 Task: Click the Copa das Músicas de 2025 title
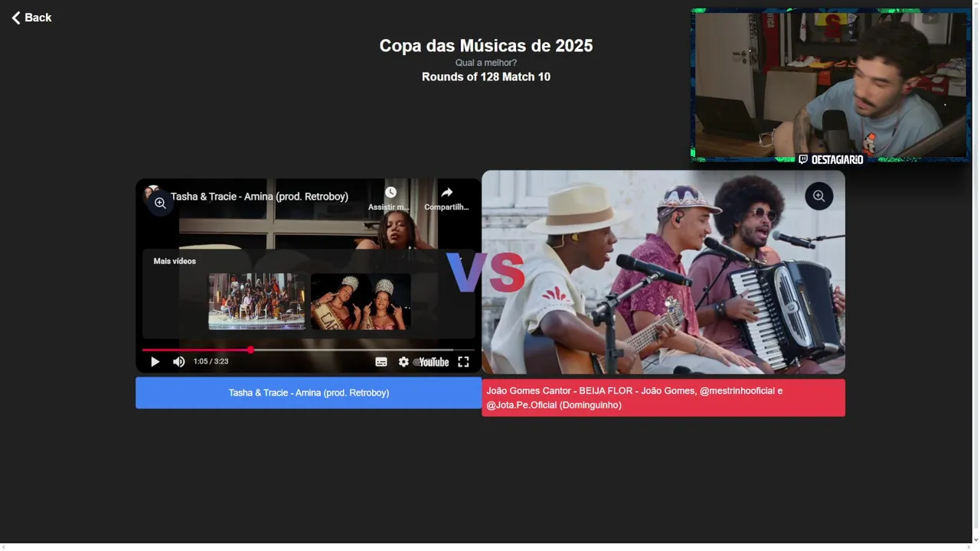(x=486, y=46)
